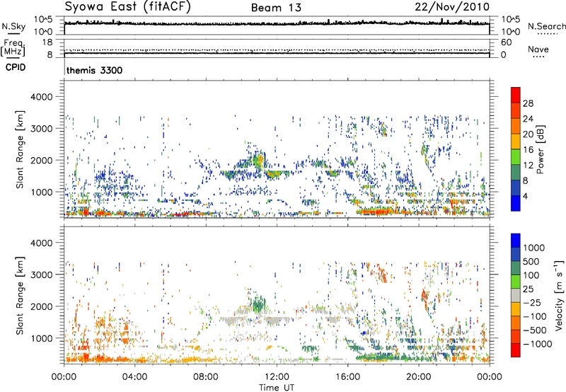Screen dimensions: 566x392
Task: Click the 'N.Search' legend label
Action: click(x=547, y=26)
